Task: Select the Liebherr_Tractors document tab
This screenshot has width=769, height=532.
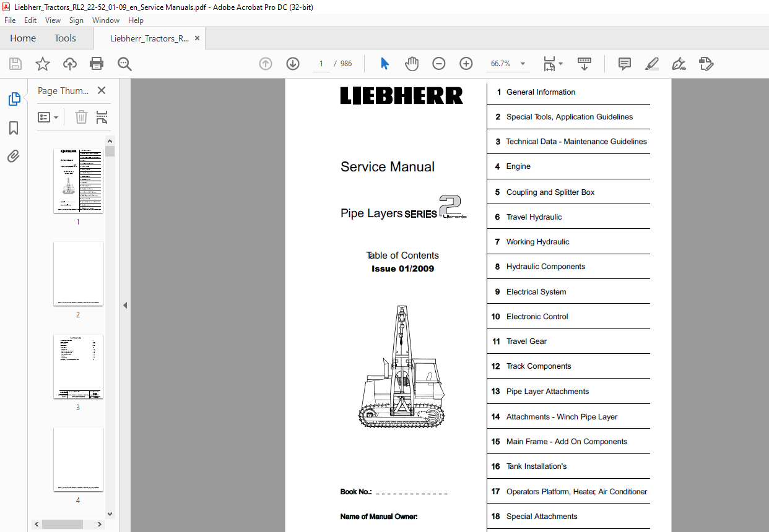Action: tap(150, 38)
